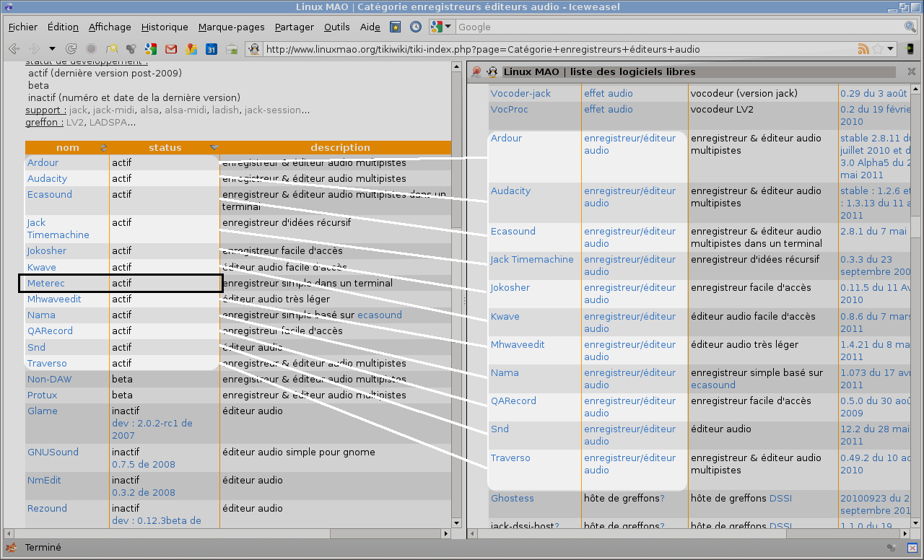Follow the Jack Timemachine link in right panel
The height and width of the screenshot is (560, 924).
(x=532, y=259)
